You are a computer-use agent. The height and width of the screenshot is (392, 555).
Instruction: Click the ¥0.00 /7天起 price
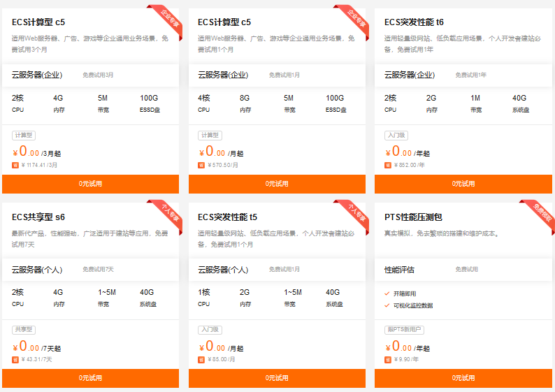pyautogui.click(x=36, y=347)
